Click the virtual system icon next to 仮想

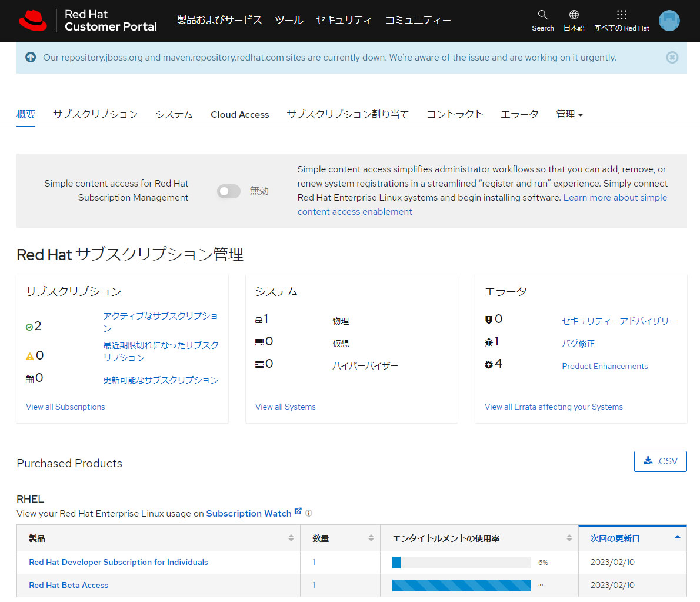point(259,342)
